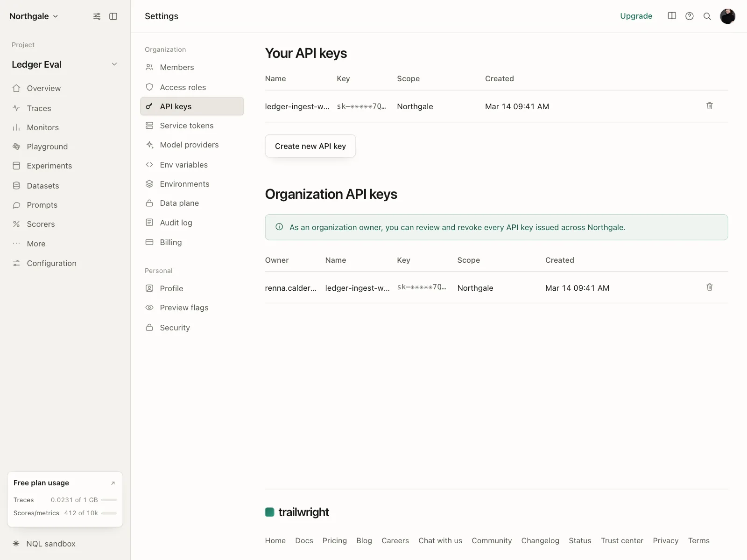Open the Docs footer link

(x=304, y=540)
